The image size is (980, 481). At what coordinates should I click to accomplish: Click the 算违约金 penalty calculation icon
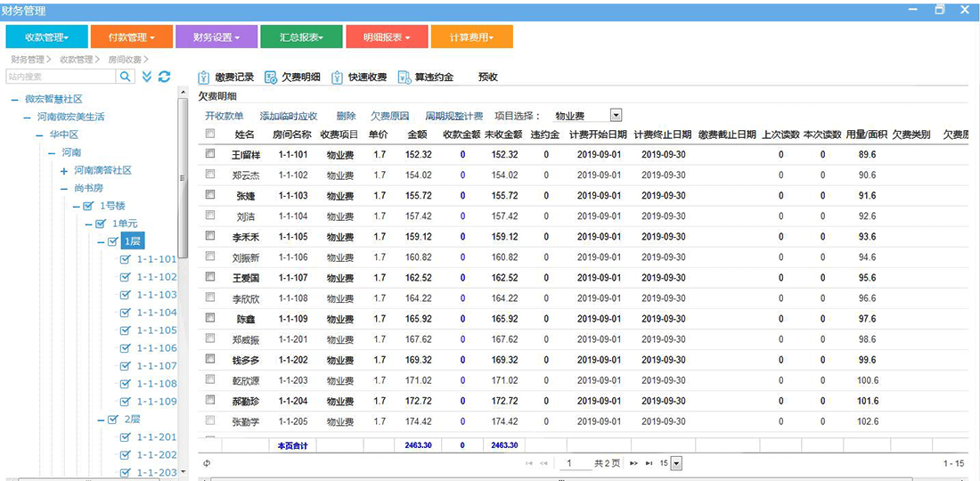coord(404,77)
